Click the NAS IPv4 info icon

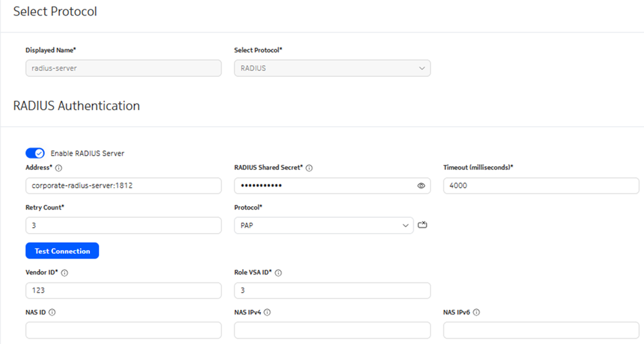268,312
